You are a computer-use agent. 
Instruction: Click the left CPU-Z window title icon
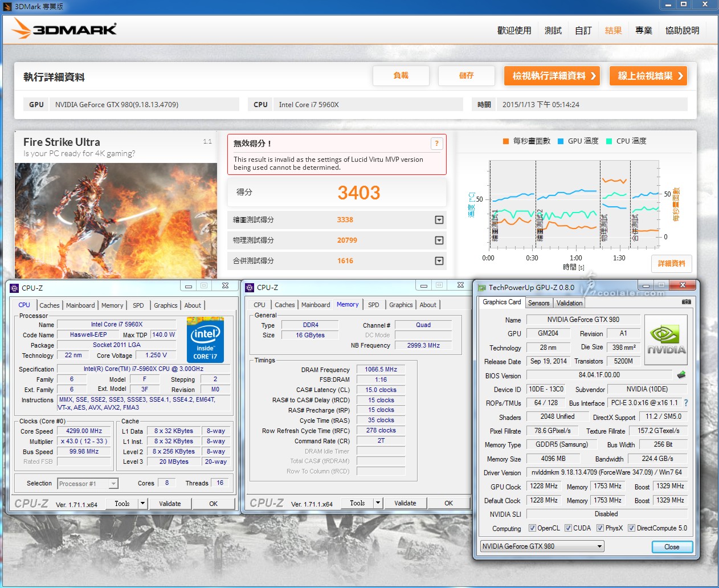pos(15,288)
